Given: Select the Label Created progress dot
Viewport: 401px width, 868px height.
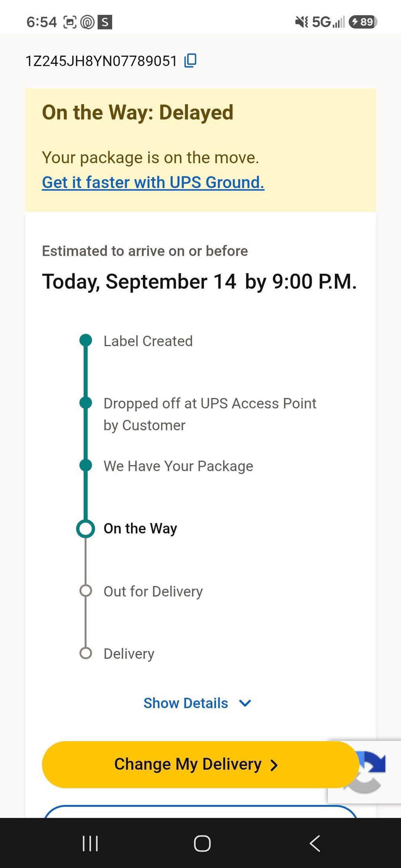Looking at the screenshot, I should coord(85,340).
